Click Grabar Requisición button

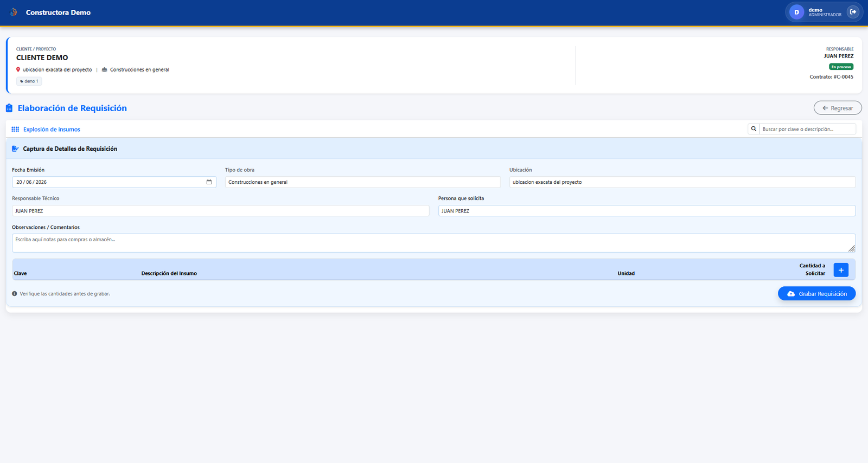816,294
